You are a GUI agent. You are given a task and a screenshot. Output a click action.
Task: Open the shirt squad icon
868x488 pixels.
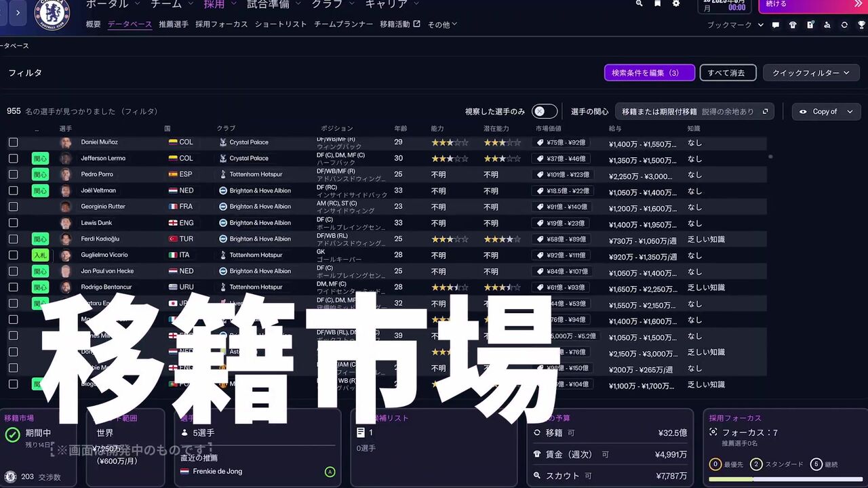pos(793,25)
